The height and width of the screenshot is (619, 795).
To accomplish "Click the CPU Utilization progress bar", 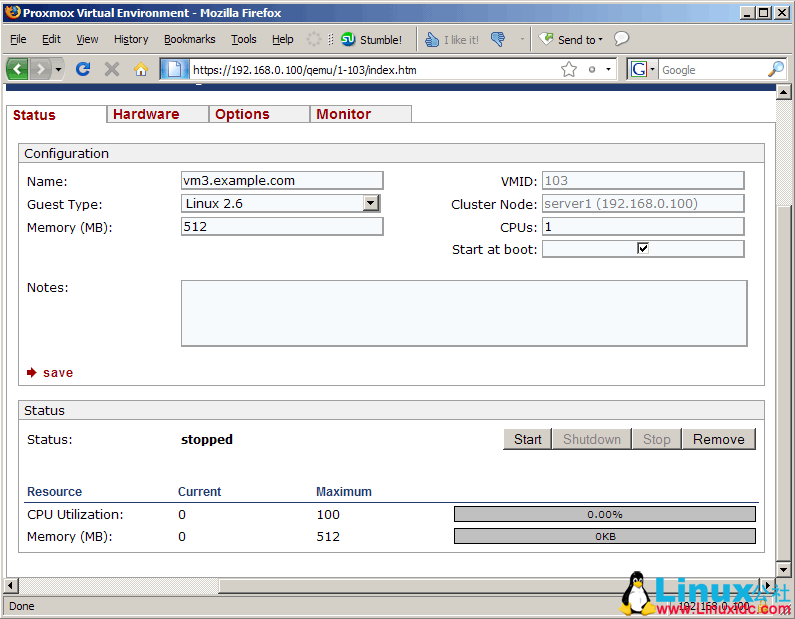I will [604, 514].
